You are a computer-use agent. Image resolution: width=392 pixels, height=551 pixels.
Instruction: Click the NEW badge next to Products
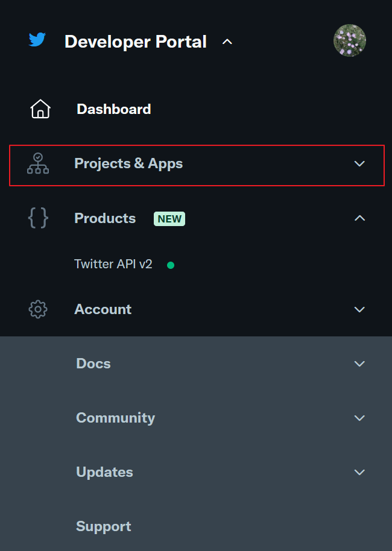coord(169,219)
